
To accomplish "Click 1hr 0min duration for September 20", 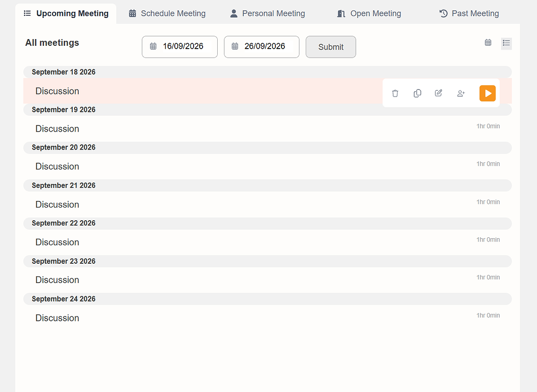I will (x=488, y=164).
